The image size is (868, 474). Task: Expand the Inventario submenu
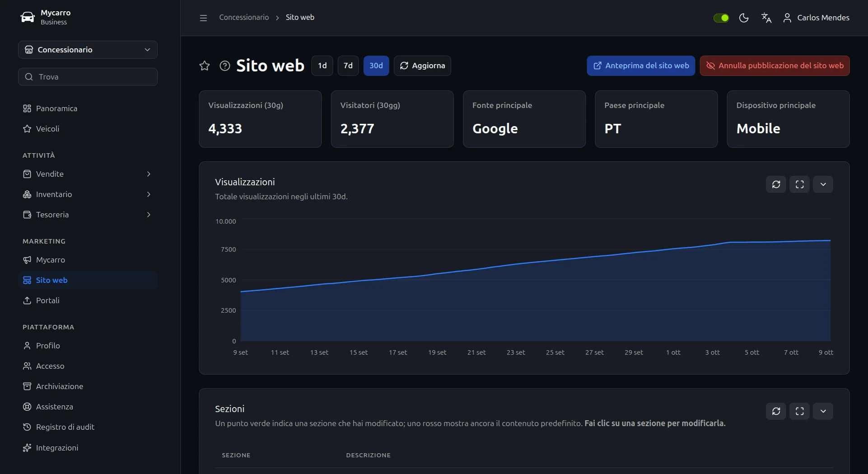[x=149, y=194]
